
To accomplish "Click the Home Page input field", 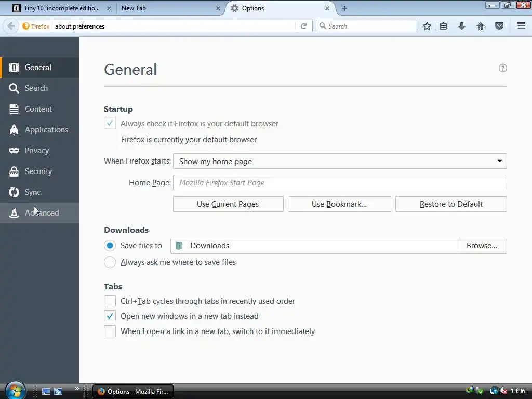I will coord(340,182).
